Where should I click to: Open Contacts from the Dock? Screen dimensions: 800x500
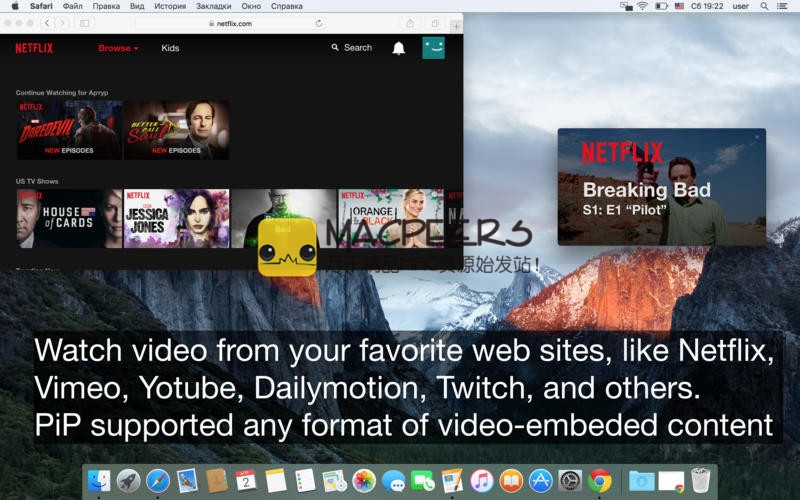click(217, 481)
